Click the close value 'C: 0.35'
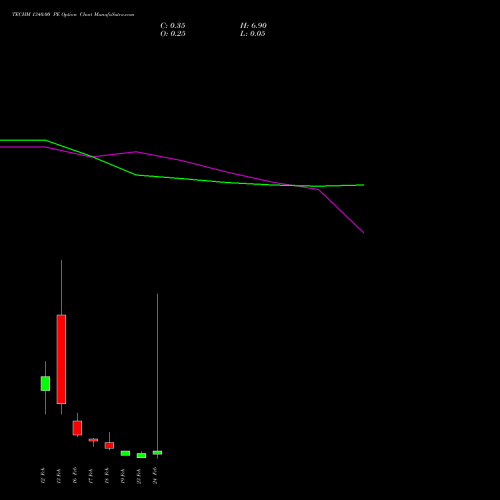500x500 pixels. click(x=173, y=26)
